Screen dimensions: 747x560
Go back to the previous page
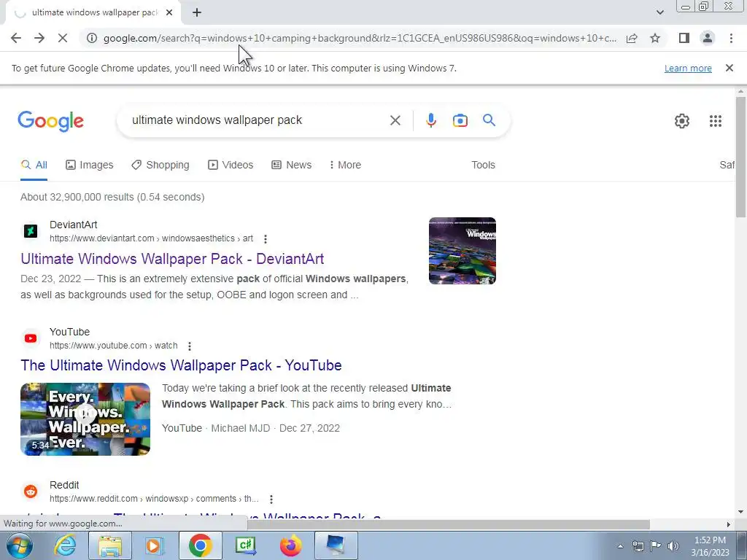[x=16, y=38]
